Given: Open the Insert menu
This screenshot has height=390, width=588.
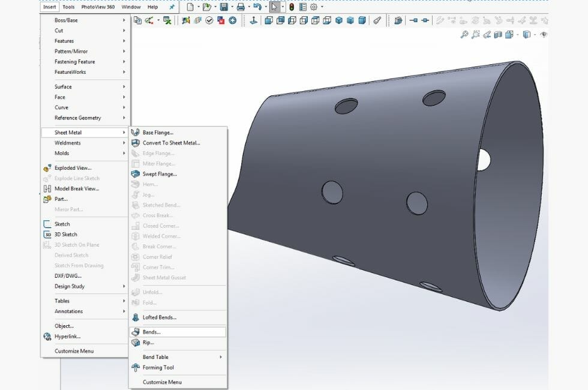Looking at the screenshot, I should (x=49, y=7).
